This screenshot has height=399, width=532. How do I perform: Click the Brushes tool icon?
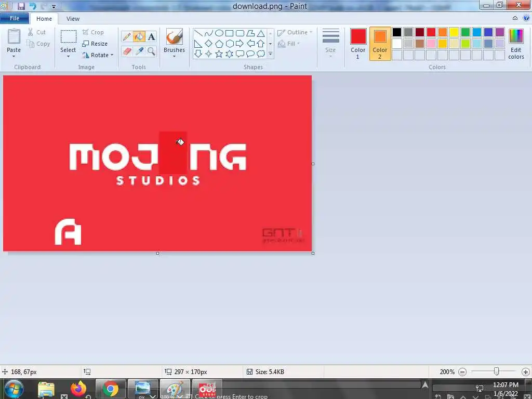click(x=175, y=36)
